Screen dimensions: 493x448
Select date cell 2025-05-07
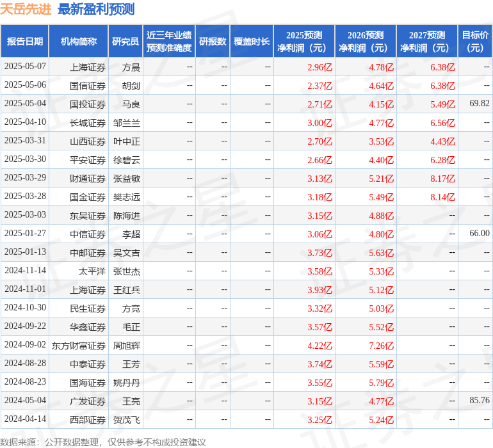[x=25, y=67]
